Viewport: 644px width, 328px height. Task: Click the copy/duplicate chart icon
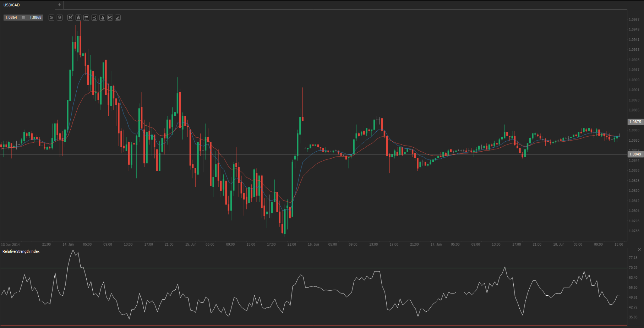pyautogui.click(x=102, y=17)
